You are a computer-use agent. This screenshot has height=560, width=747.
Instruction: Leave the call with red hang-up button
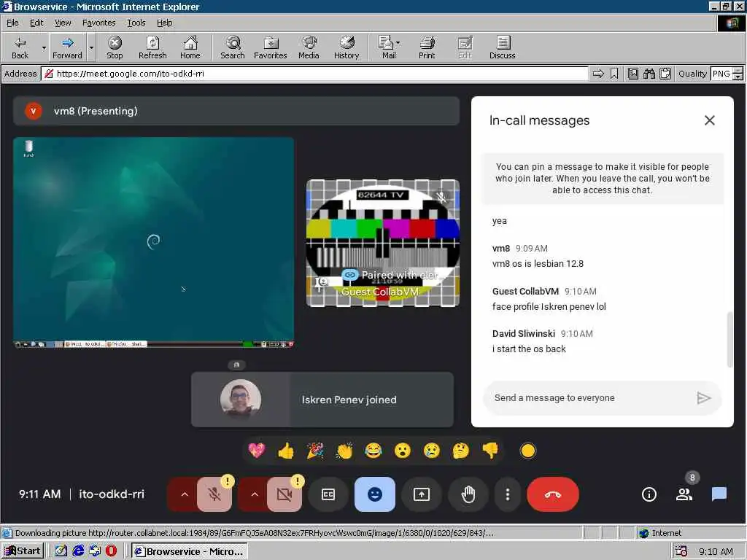[553, 494]
